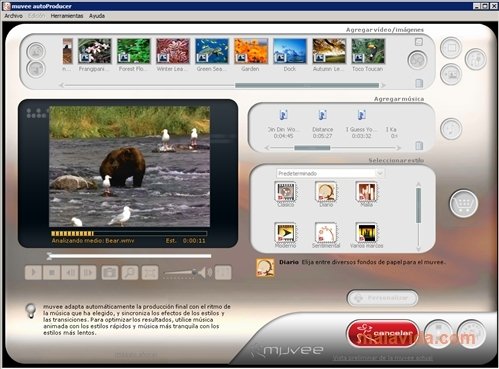Click the play button below preview

click(33, 272)
